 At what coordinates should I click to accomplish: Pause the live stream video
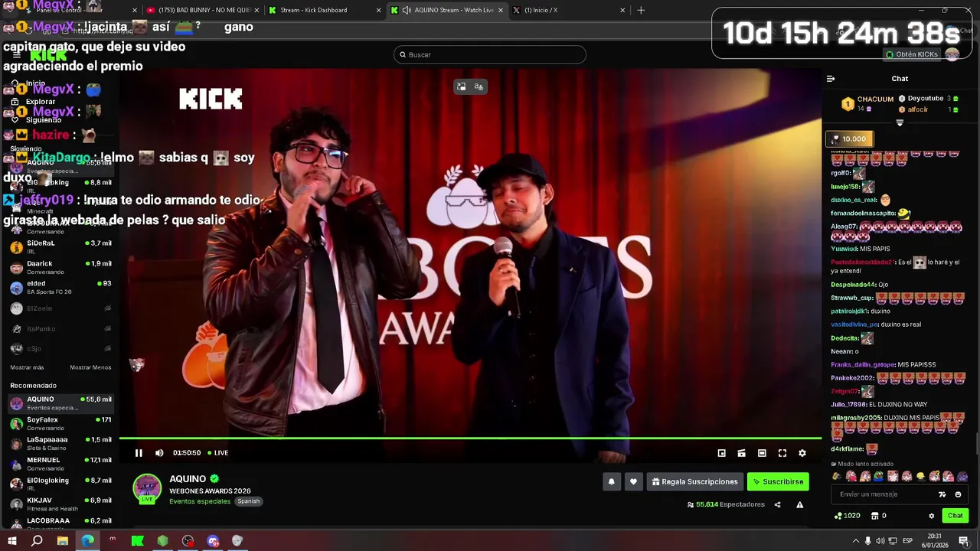(x=139, y=453)
